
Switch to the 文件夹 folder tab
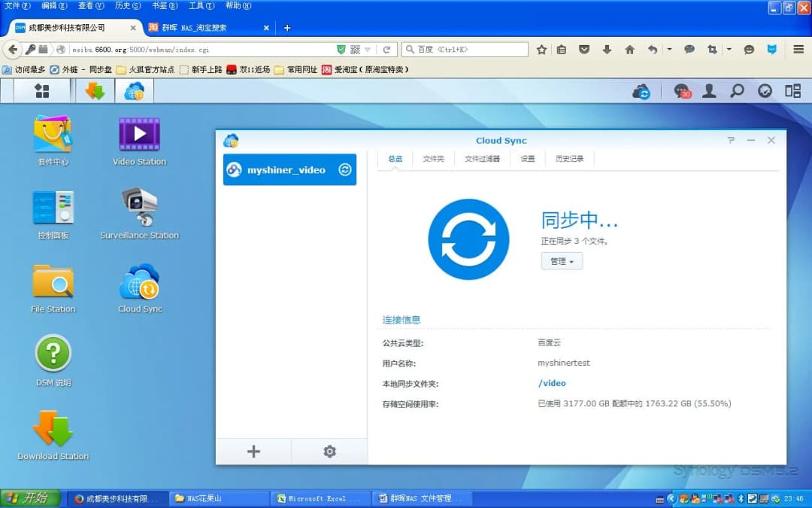433,159
